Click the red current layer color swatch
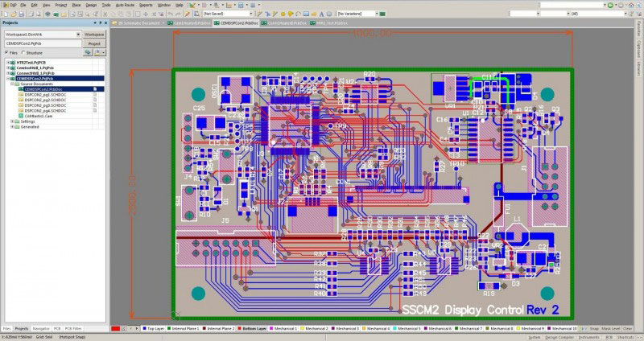 pyautogui.click(x=115, y=329)
